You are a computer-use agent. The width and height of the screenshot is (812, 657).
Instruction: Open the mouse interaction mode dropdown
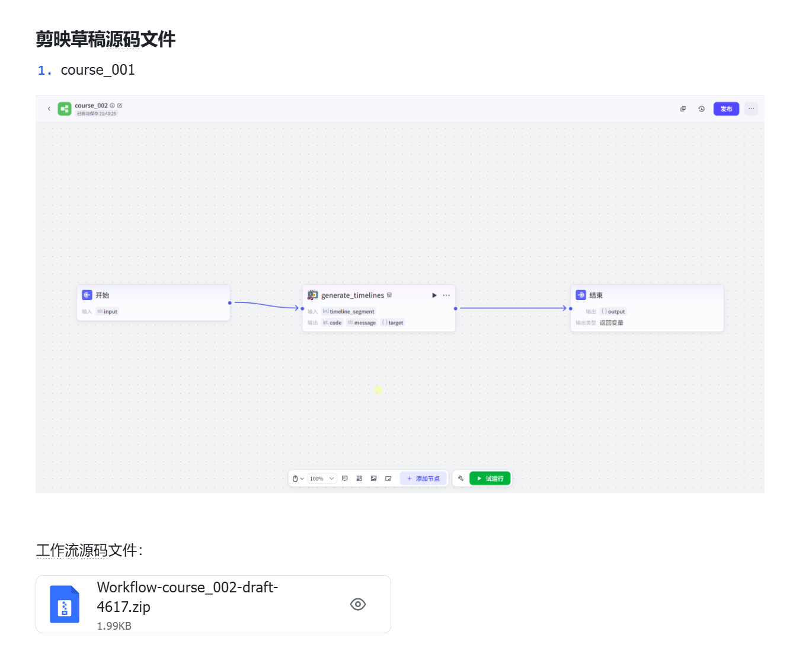click(x=298, y=479)
